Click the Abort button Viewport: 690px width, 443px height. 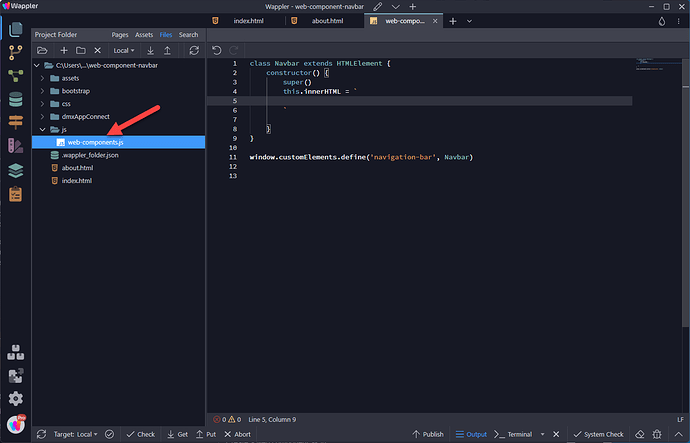[238, 434]
